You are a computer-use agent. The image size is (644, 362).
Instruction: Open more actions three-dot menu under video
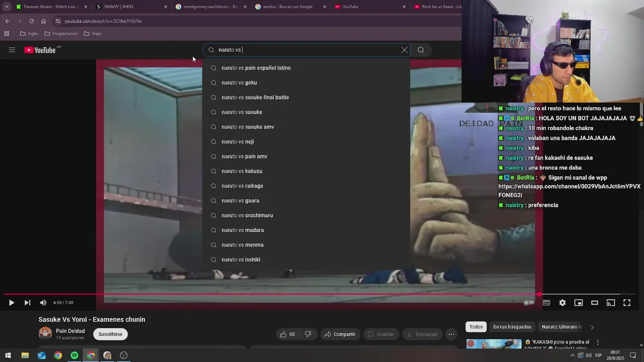[x=451, y=334]
